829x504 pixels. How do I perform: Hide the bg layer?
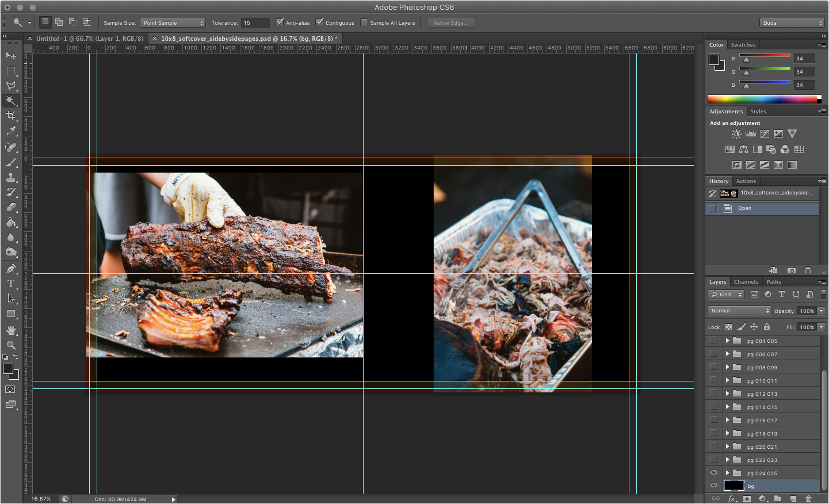tap(714, 486)
